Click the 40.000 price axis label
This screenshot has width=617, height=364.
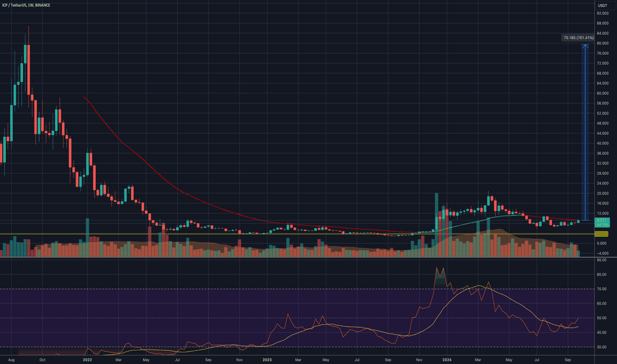coord(602,143)
